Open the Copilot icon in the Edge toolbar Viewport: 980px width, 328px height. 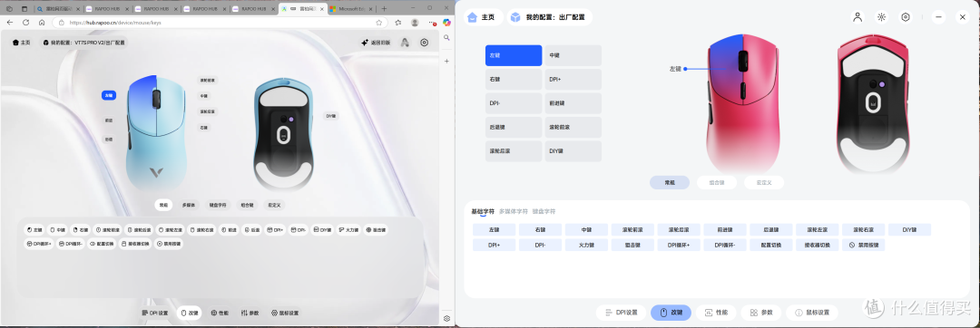(446, 22)
